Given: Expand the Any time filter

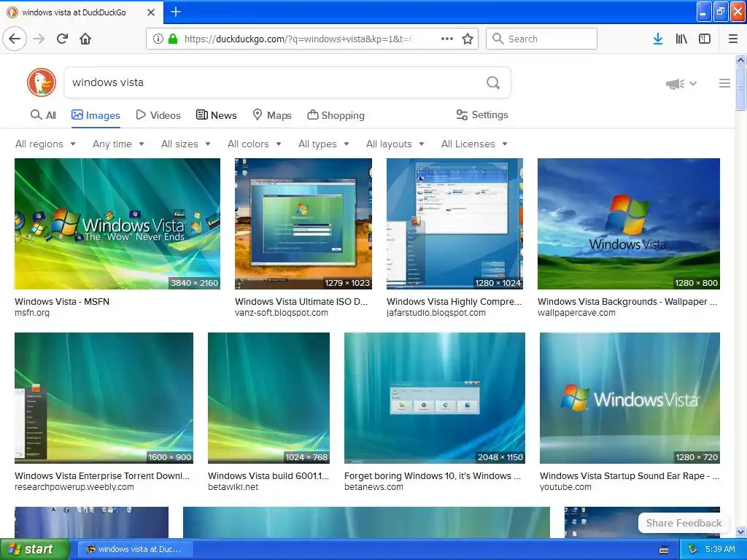Looking at the screenshot, I should point(118,144).
